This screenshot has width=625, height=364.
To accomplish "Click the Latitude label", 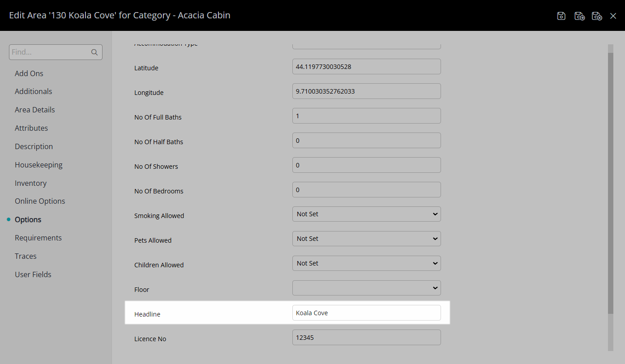I will tap(146, 68).
